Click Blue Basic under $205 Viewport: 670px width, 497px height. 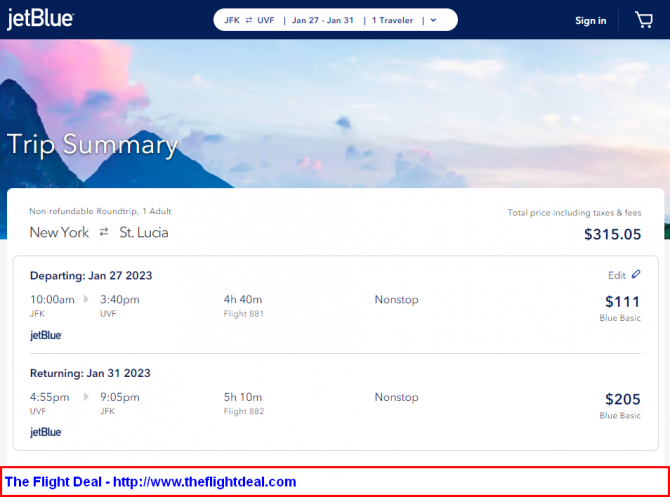point(620,415)
